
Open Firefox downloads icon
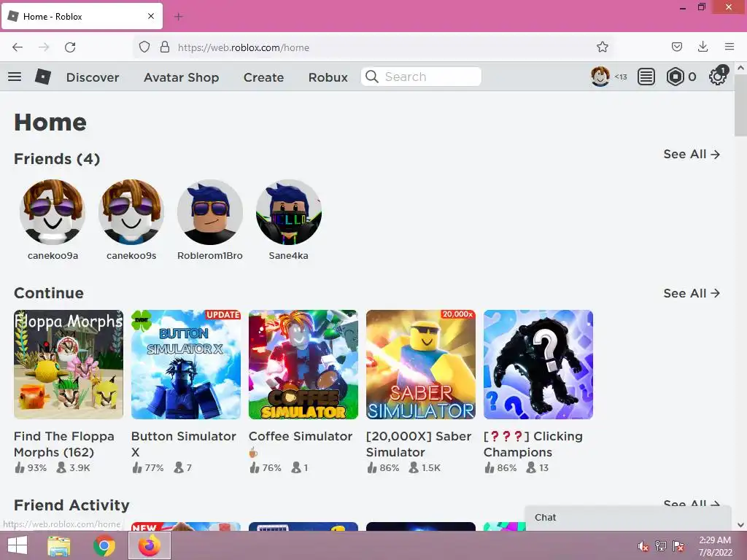tap(703, 47)
